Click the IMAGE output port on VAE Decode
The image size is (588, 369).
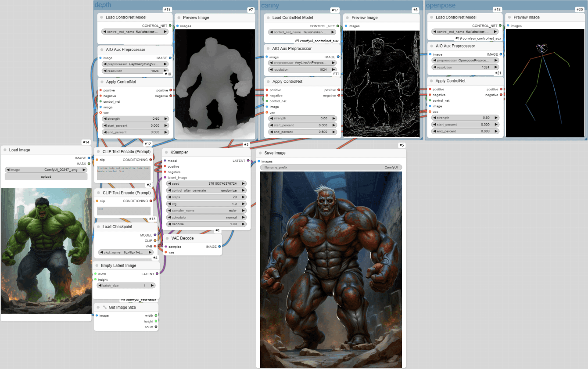click(219, 247)
